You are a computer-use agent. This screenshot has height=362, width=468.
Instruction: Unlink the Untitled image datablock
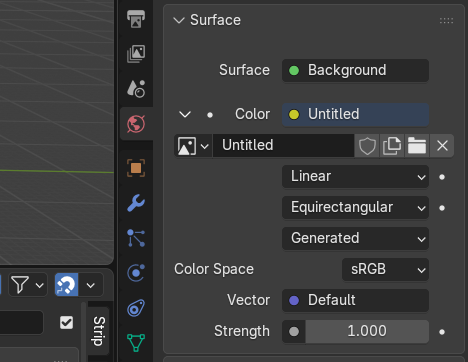[x=442, y=146]
